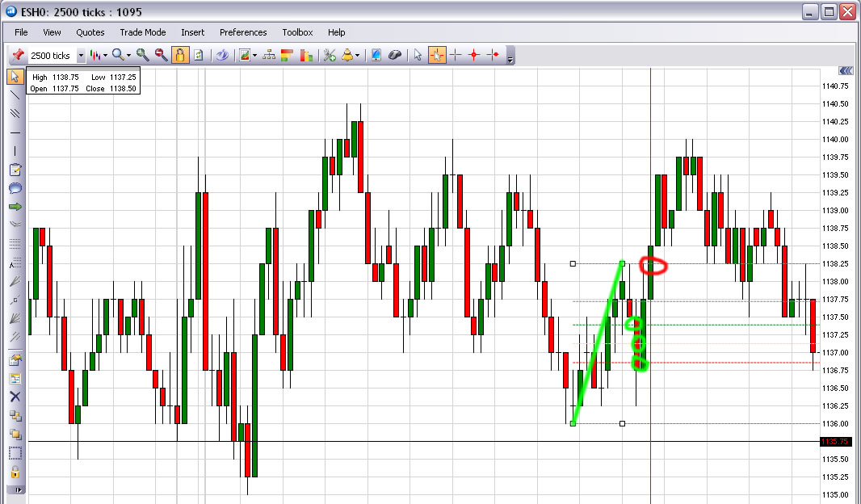The image size is (861, 504).
Task: Select the pointer tool in side toolbar
Action: [x=15, y=77]
